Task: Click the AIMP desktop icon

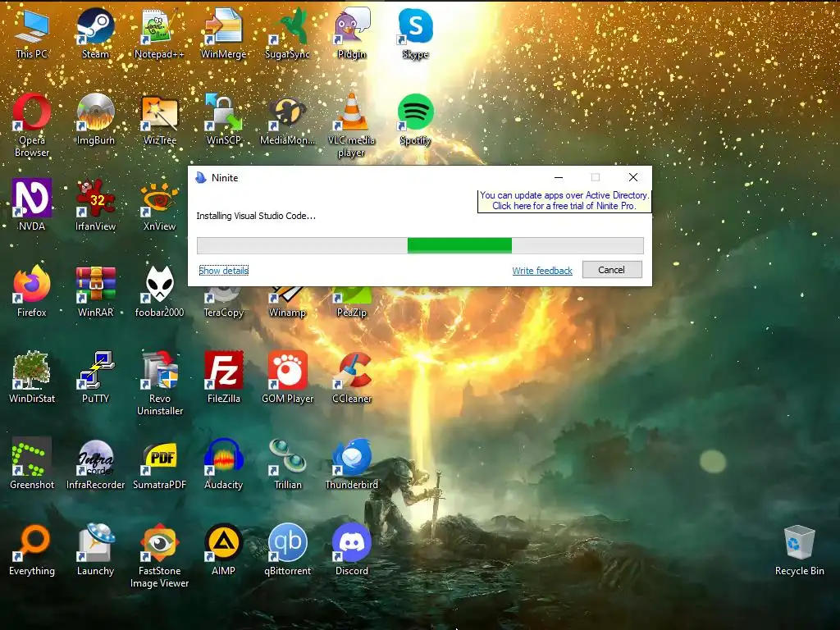Action: (223, 550)
